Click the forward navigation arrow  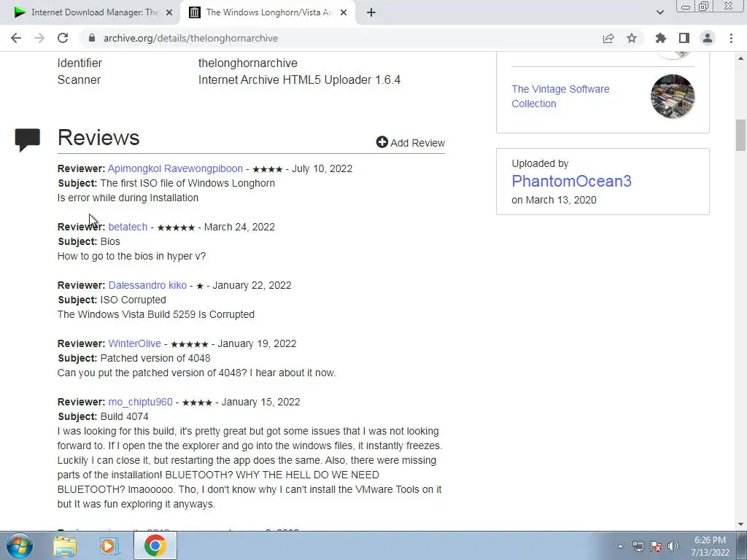click(39, 38)
